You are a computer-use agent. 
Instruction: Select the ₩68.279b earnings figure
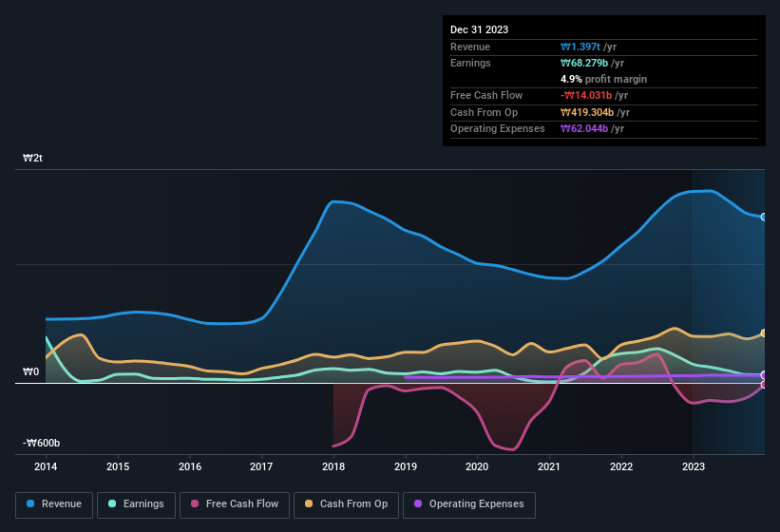click(589, 63)
